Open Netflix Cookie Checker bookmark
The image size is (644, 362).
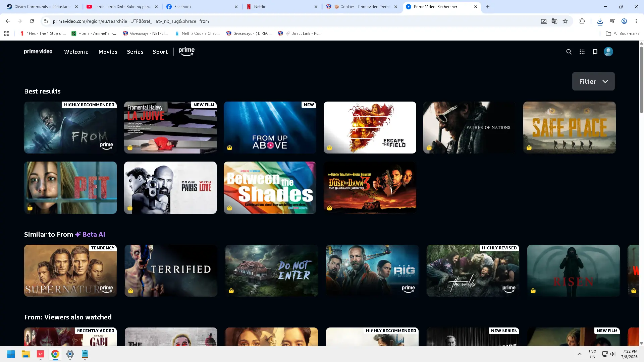tap(197, 34)
